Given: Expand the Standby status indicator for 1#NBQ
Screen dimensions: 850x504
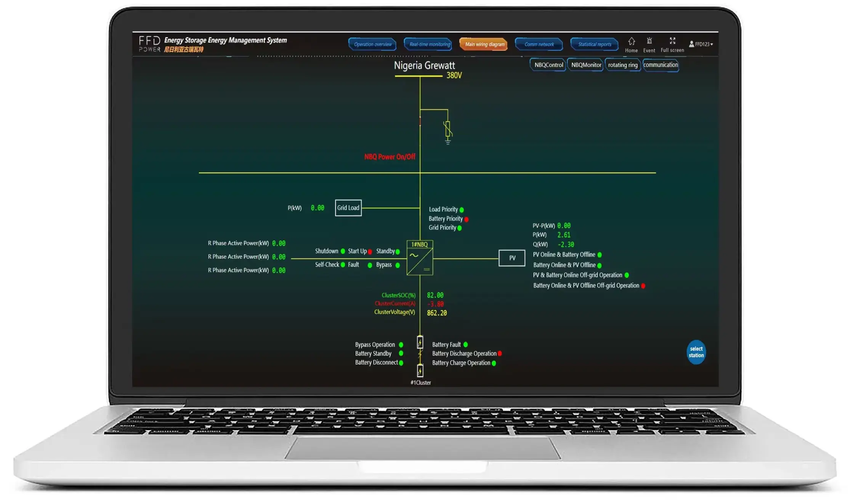Looking at the screenshot, I should tap(397, 251).
